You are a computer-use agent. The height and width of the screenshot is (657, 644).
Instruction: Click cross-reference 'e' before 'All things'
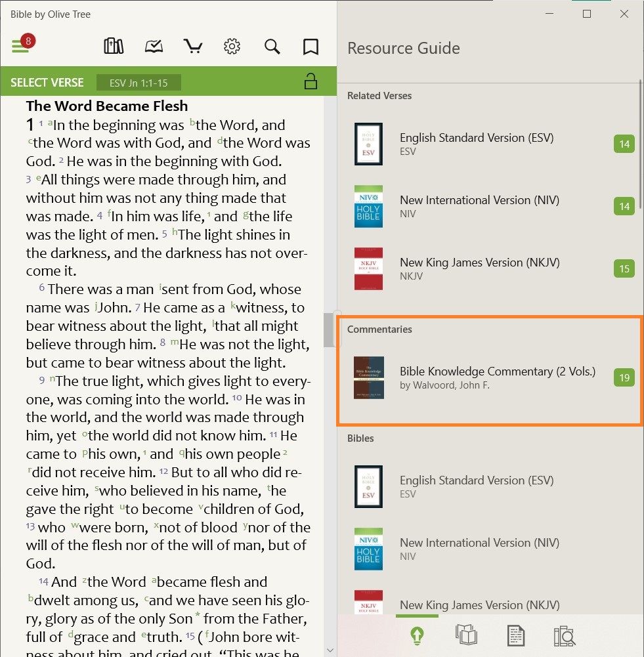(x=39, y=177)
